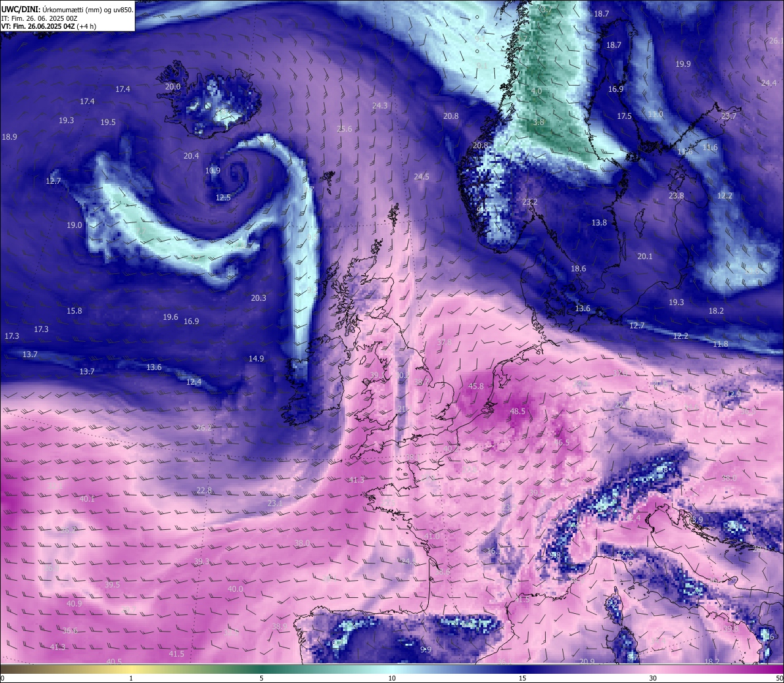
Task: Click the 20.4 value below Iceland
Action: (x=191, y=156)
